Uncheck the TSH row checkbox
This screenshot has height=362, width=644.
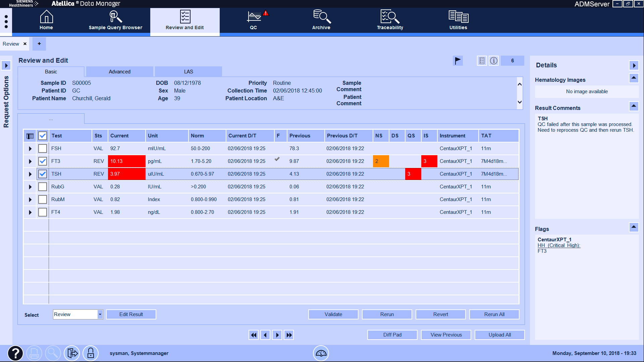(x=43, y=174)
